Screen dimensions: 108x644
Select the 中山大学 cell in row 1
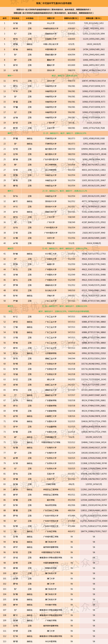[51, 23]
